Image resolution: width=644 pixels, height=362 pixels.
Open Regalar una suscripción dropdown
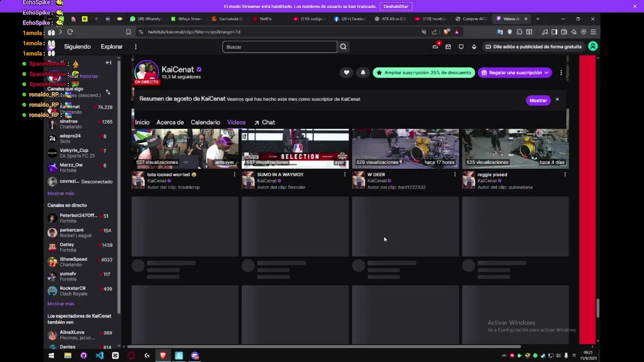point(515,72)
